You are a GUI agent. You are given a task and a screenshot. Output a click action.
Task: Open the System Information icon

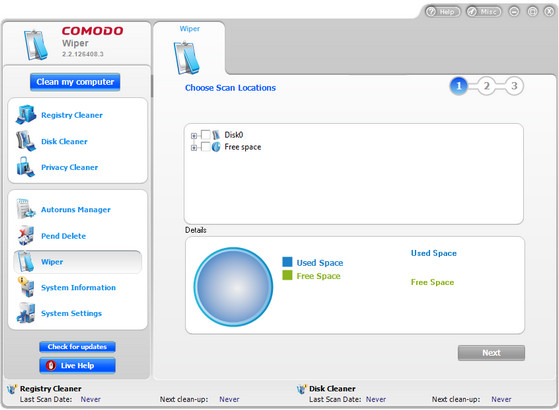click(26, 287)
